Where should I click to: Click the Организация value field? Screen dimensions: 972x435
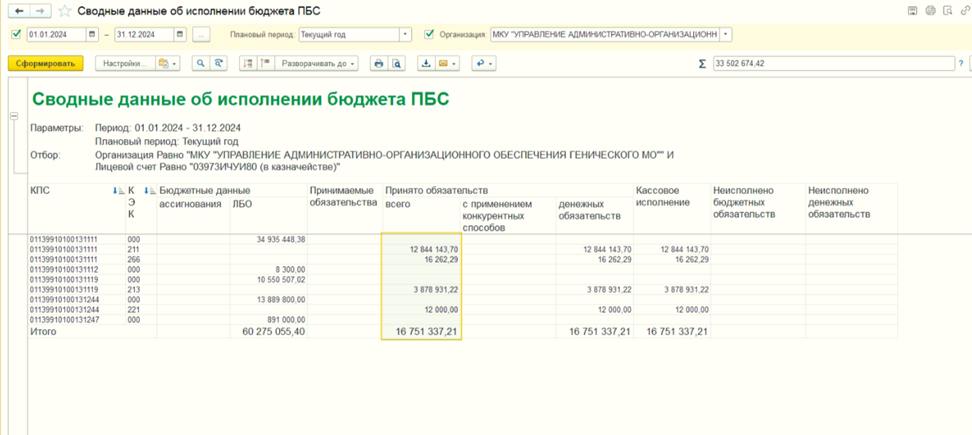(x=604, y=35)
